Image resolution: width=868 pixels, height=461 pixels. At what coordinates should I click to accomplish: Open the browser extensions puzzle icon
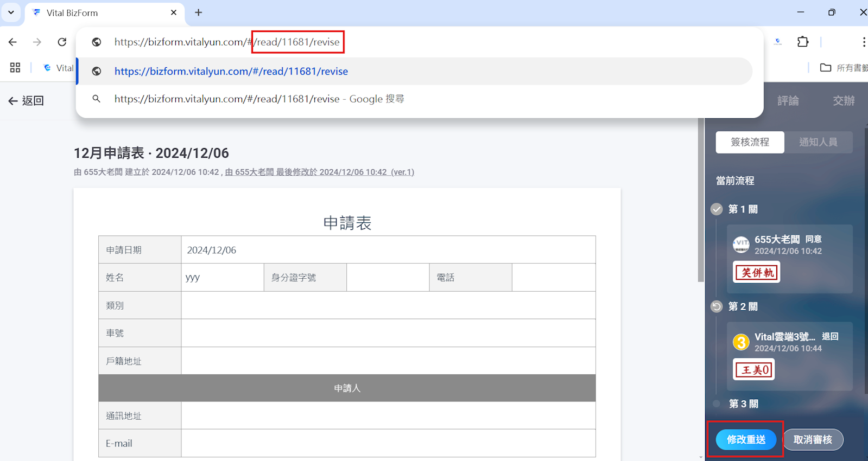pyautogui.click(x=802, y=42)
